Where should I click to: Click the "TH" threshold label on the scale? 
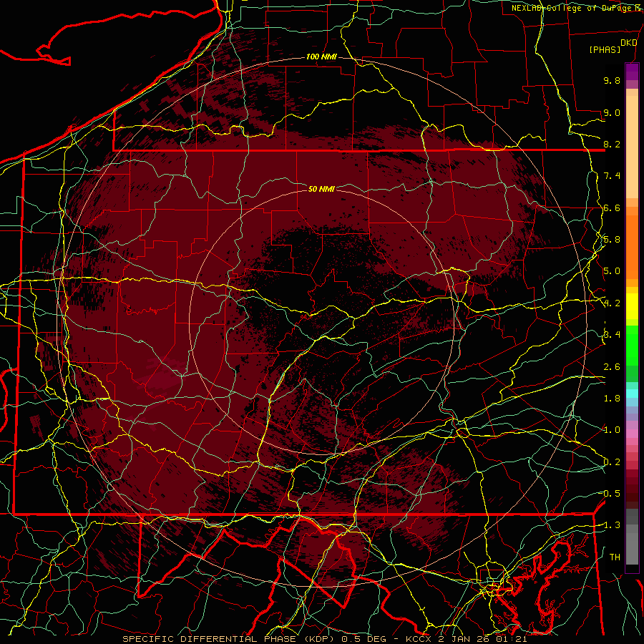point(615,557)
